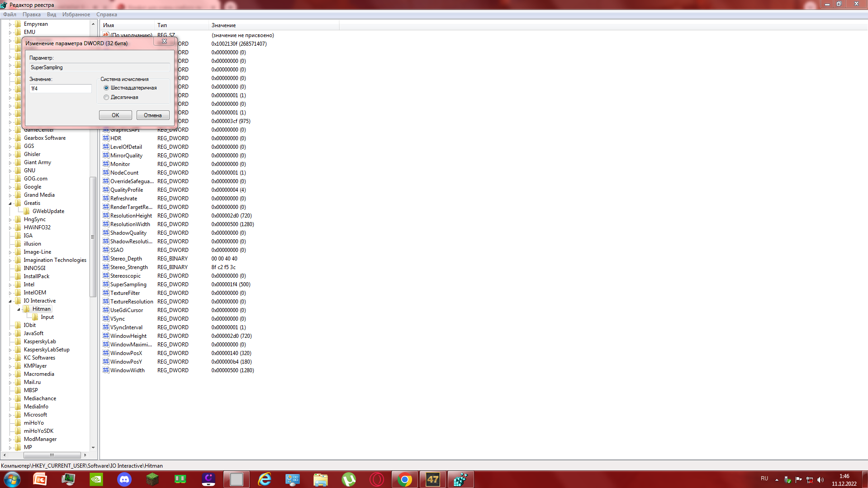Image resolution: width=868 pixels, height=488 pixels.
Task: Collapse the Greatis tree node
Action: (10, 204)
